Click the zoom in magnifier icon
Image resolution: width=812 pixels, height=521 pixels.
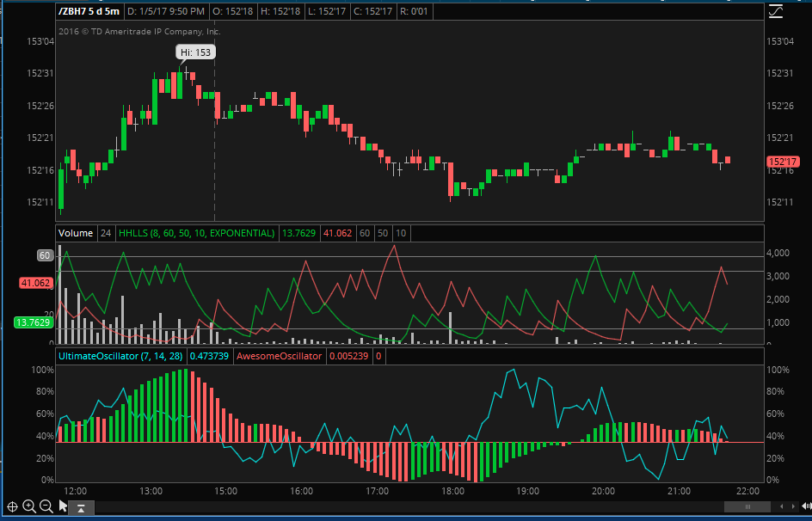tap(29, 506)
